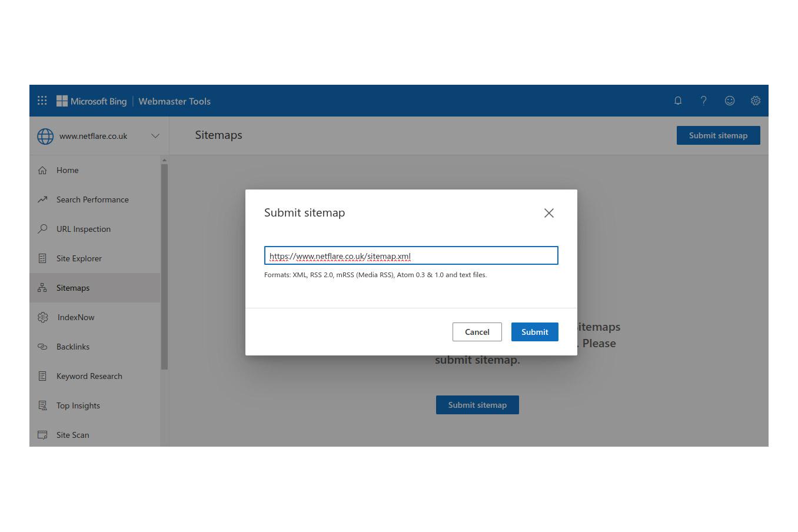
Task: Cancel the sitemap submission
Action: (x=477, y=332)
